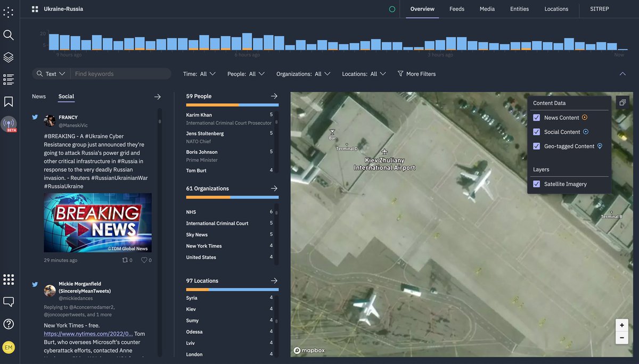Click the More Filters button
Image resolution: width=639 pixels, height=364 pixels.
pyautogui.click(x=416, y=74)
